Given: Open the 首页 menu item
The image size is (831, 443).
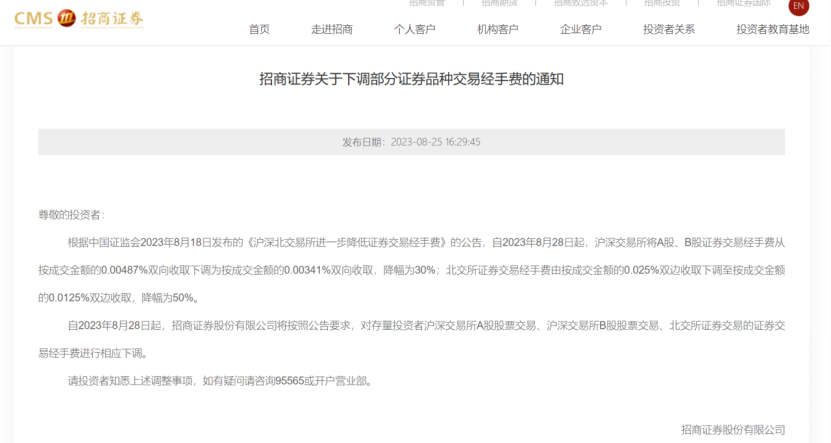Looking at the screenshot, I should 259,29.
